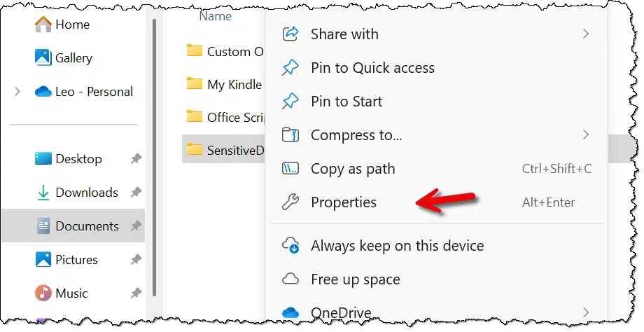Toggle the pin beside Music
The image size is (644, 332).
pyautogui.click(x=136, y=293)
